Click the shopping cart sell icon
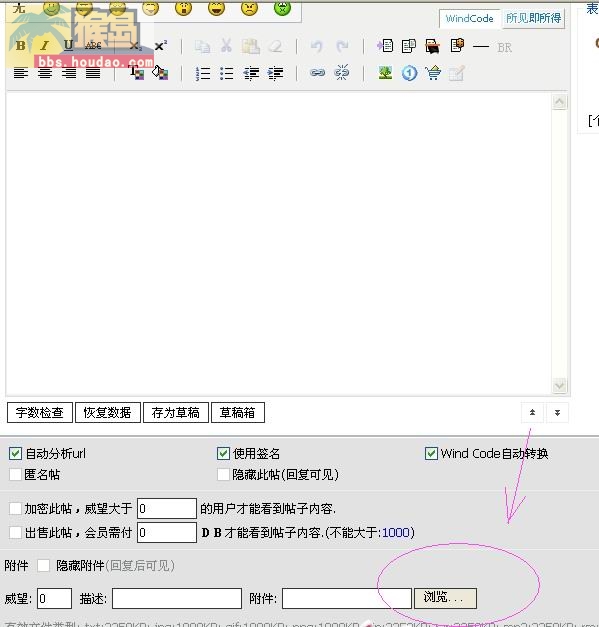Viewport: 599px width, 627px height. click(x=433, y=73)
